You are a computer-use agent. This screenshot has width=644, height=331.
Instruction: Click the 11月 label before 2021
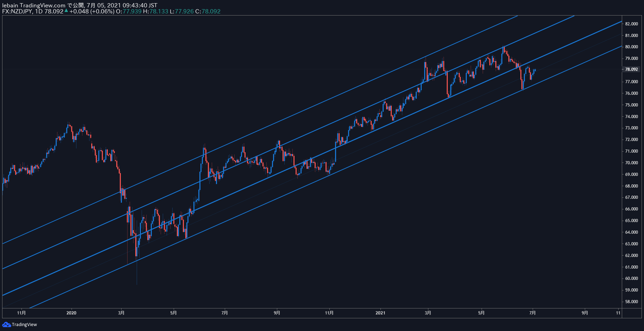(329, 313)
